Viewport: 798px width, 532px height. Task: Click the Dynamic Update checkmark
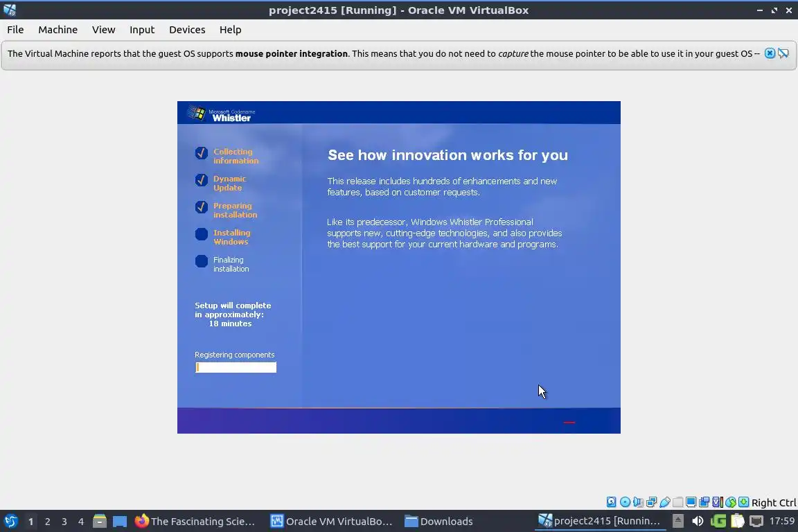point(202,179)
